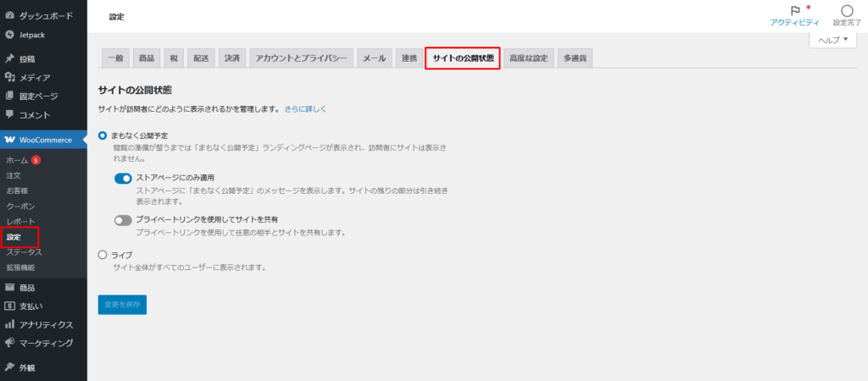Select まもなく公開予定 radio option
This screenshot has width=868, height=381.
(x=103, y=135)
